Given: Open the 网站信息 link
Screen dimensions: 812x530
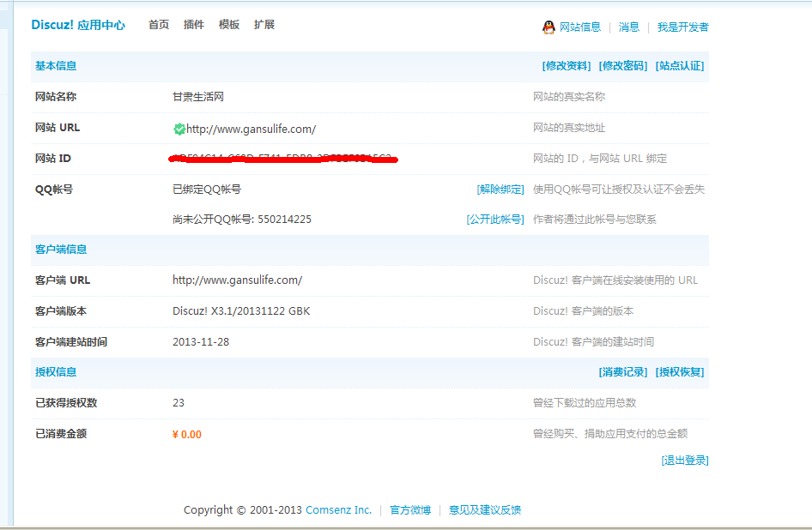Looking at the screenshot, I should click(580, 27).
